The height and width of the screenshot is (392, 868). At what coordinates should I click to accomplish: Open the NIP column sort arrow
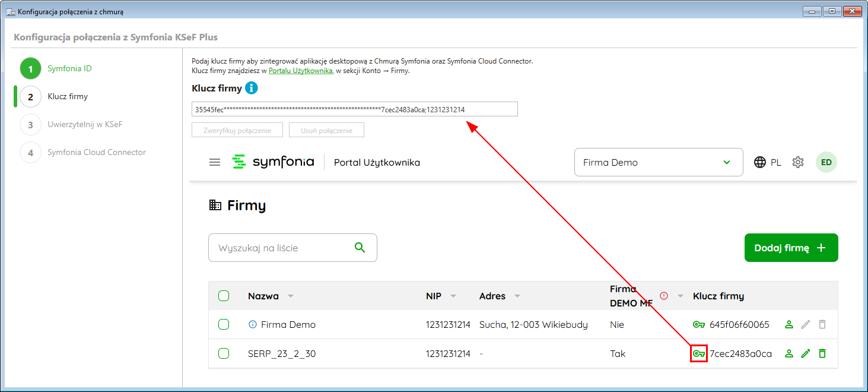pyautogui.click(x=453, y=296)
